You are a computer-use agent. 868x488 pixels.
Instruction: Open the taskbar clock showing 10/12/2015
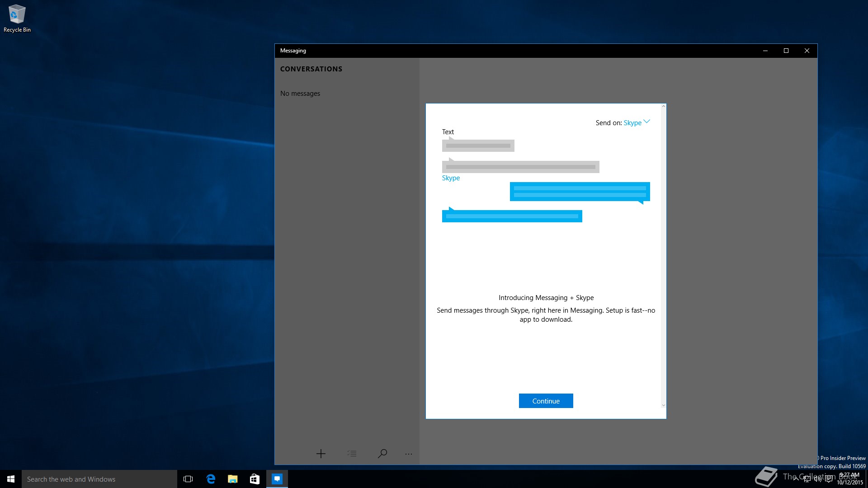coord(850,479)
